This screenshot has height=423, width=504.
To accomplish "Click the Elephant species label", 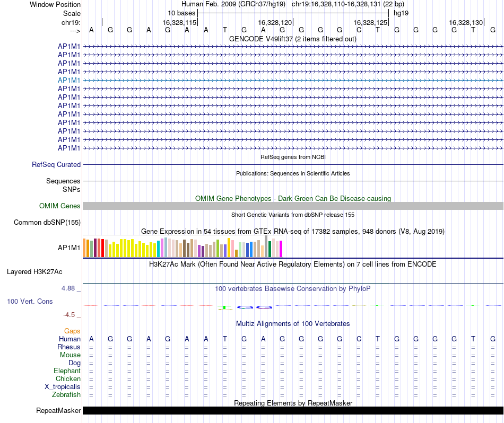I will pyautogui.click(x=67, y=371).
